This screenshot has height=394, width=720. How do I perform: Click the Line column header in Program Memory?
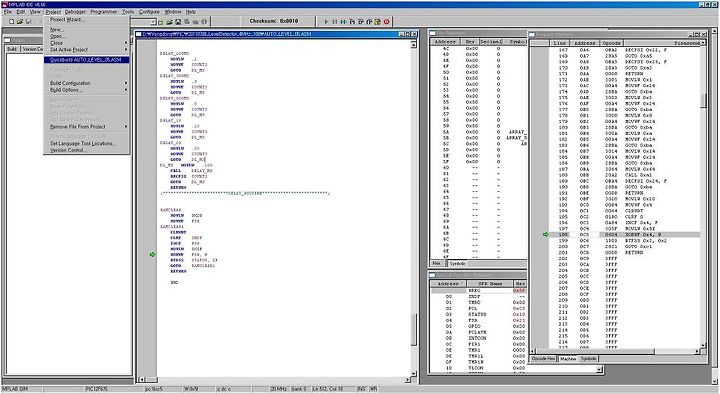[x=560, y=43]
